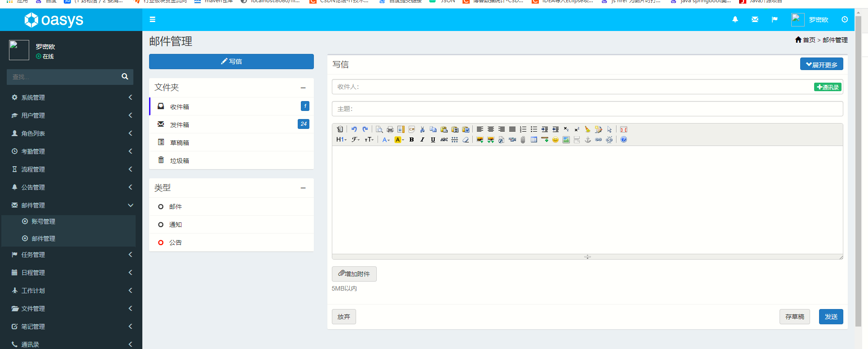The height and width of the screenshot is (349, 868).
Task: Paste from Word icon
Action: click(x=466, y=129)
